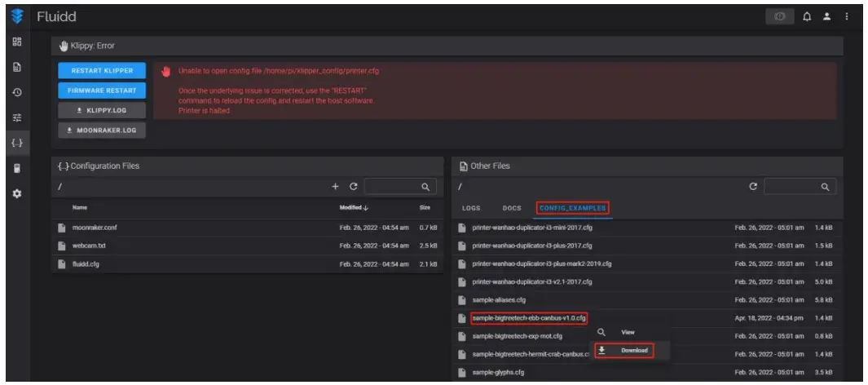The width and height of the screenshot is (868, 385).
Task: Sort Configuration Files by Modified column
Action: (x=354, y=207)
